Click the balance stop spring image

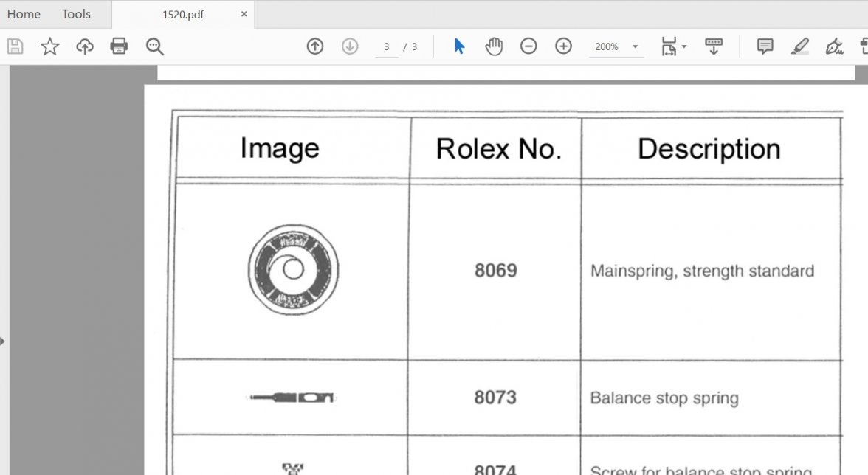[292, 398]
